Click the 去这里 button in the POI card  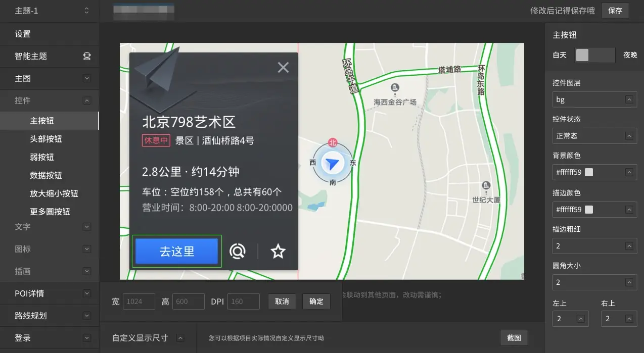click(x=176, y=251)
